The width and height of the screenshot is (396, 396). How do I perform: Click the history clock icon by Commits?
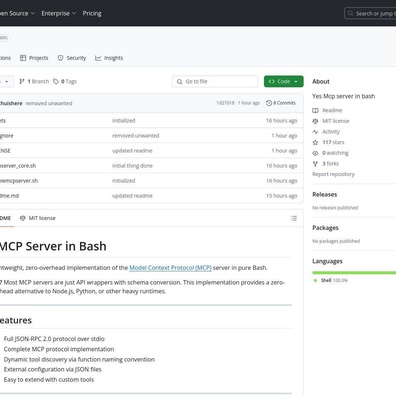coord(269,103)
